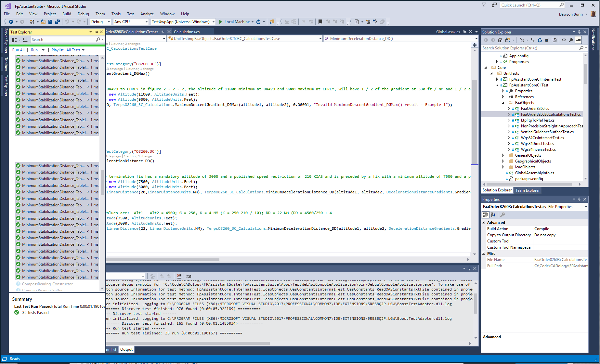Switch to the Calculations.cs tab

click(187, 32)
